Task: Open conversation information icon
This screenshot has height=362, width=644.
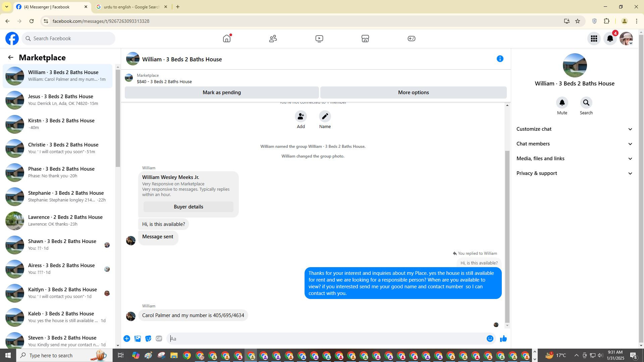Action: (x=500, y=59)
